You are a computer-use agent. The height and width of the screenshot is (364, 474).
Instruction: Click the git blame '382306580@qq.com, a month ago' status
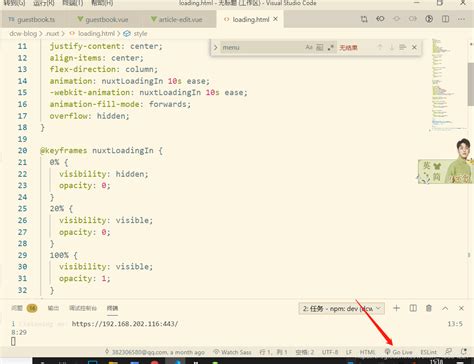155,352
